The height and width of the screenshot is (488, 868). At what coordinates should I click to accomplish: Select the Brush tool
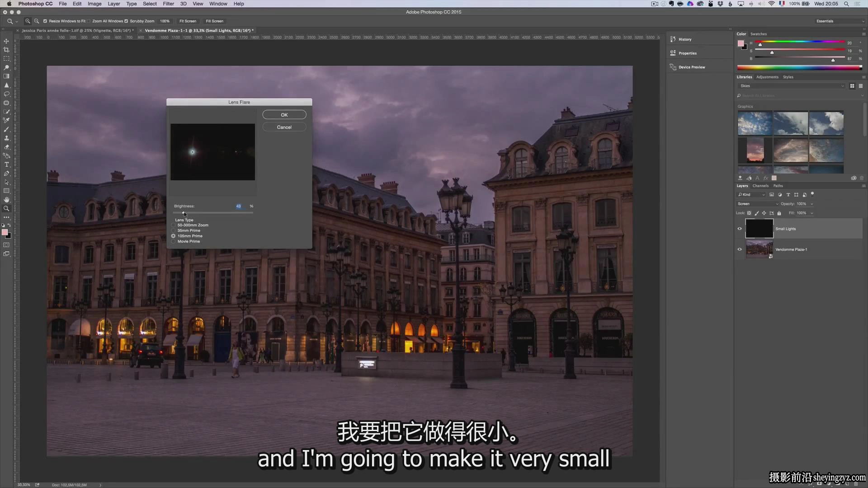6,129
